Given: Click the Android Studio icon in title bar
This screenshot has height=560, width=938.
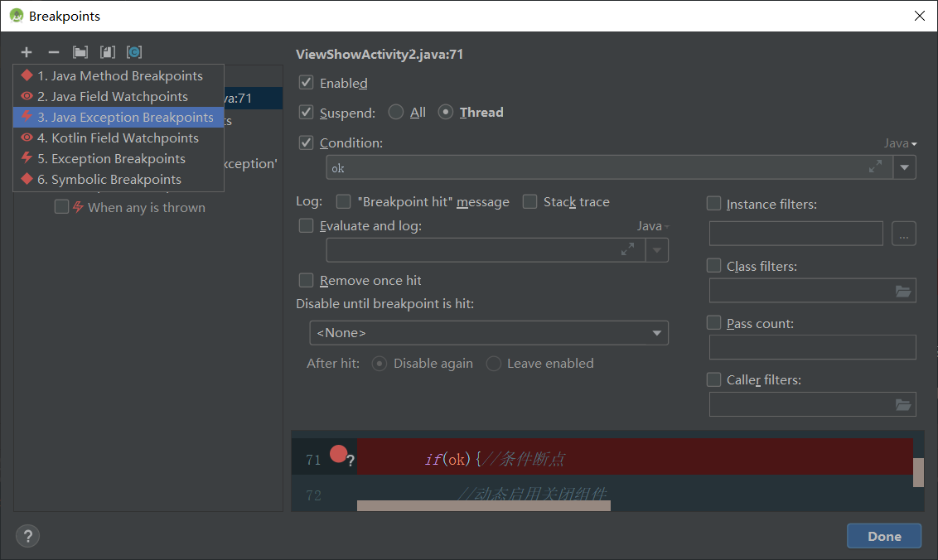Looking at the screenshot, I should coord(17,16).
